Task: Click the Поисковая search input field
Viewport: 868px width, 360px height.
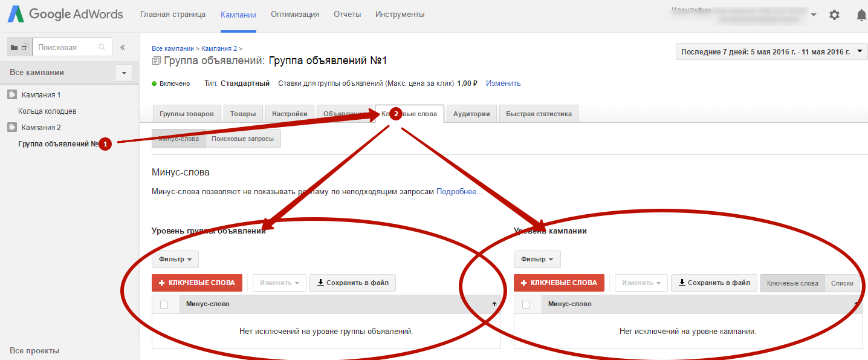Action: point(65,47)
